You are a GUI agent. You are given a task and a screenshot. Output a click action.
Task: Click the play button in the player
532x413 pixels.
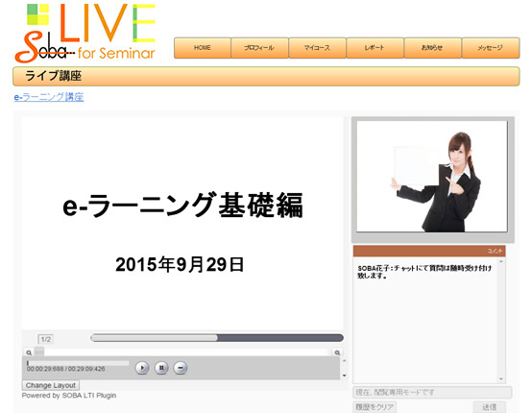(x=142, y=368)
